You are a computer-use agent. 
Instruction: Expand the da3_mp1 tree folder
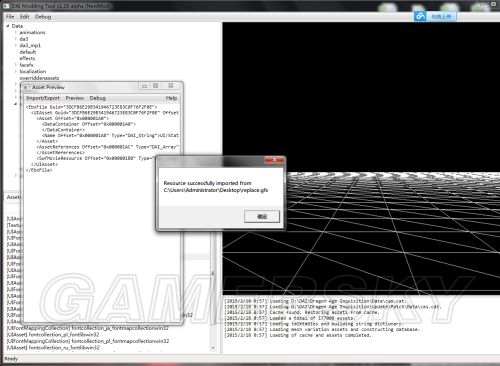tap(16, 45)
